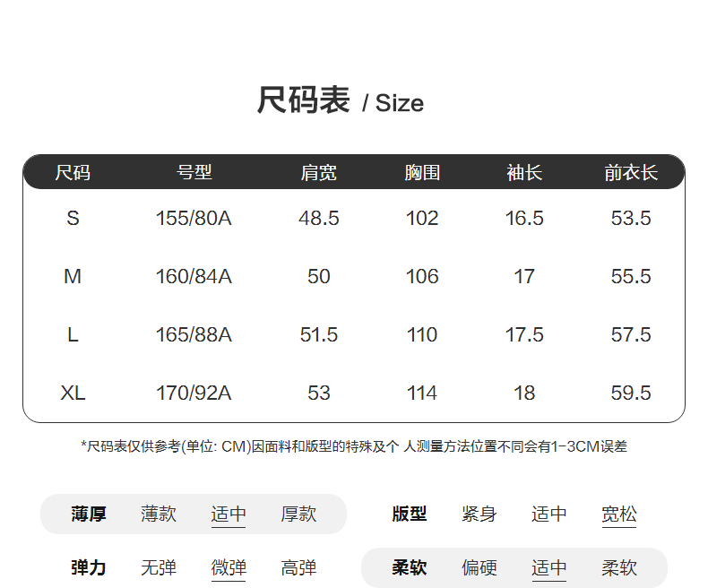
Task: Click the 号型 column header
Action: 194,173
